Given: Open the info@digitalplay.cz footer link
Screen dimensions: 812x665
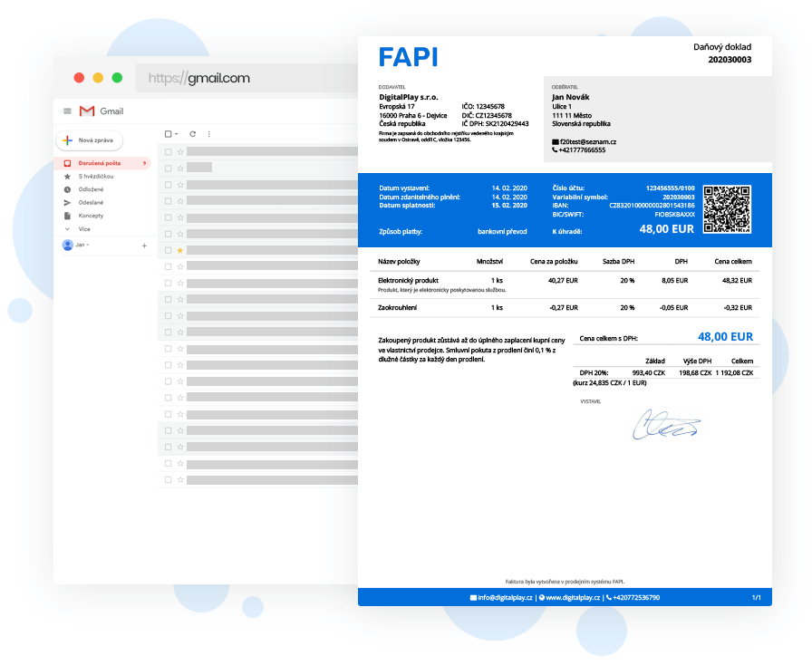Looking at the screenshot, I should (505, 598).
